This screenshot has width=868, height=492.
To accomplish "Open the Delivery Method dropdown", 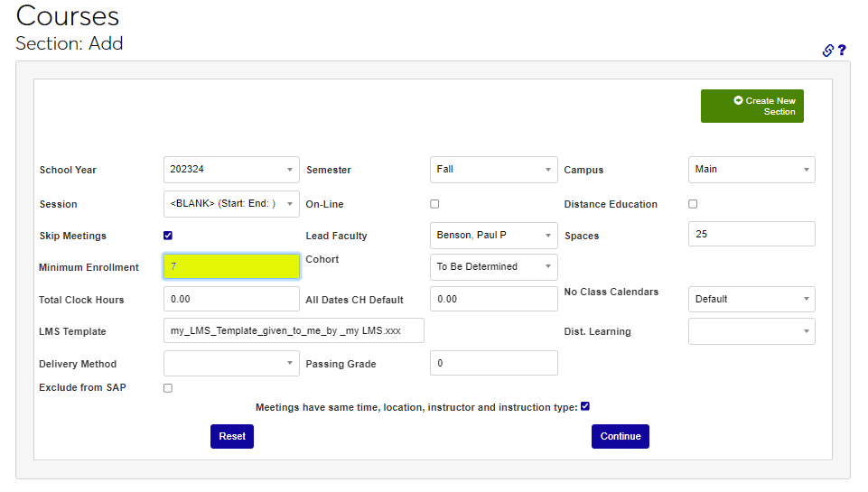I will coord(231,363).
